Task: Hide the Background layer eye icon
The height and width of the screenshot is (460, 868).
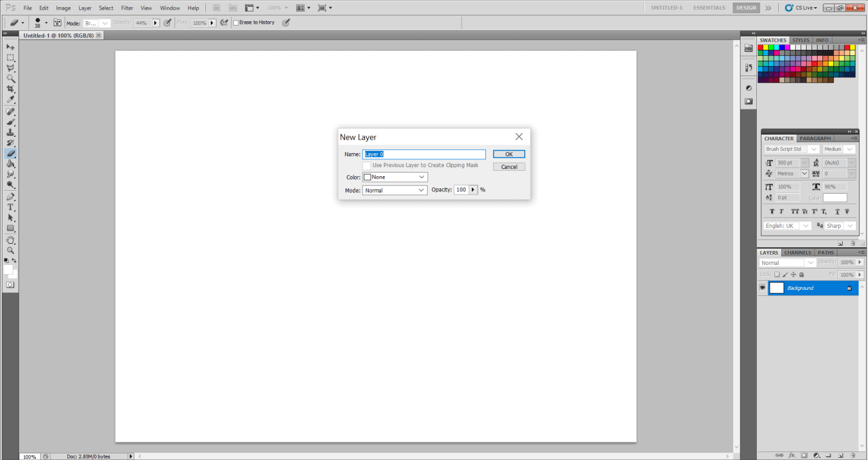Action: (x=763, y=288)
